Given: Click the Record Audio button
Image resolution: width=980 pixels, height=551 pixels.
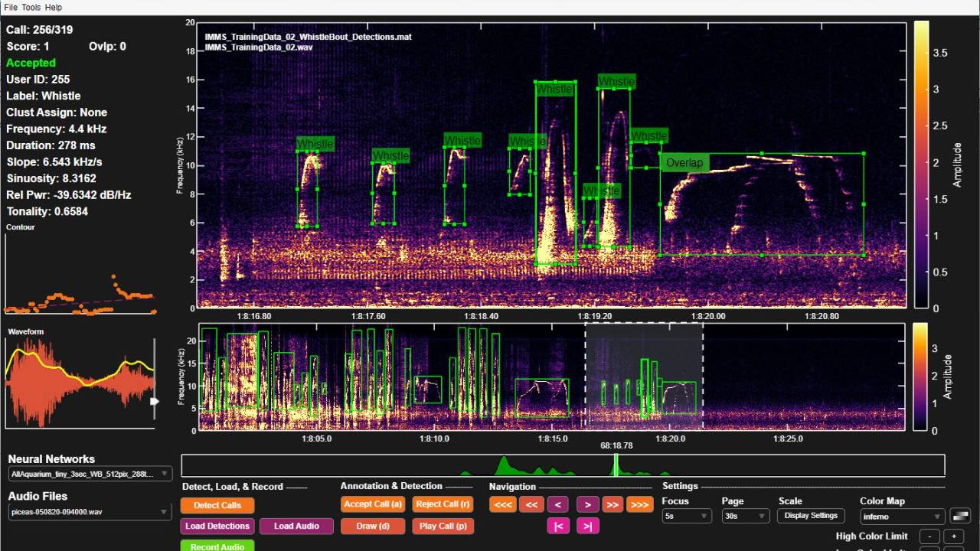Looking at the screenshot, I should click(217, 546).
